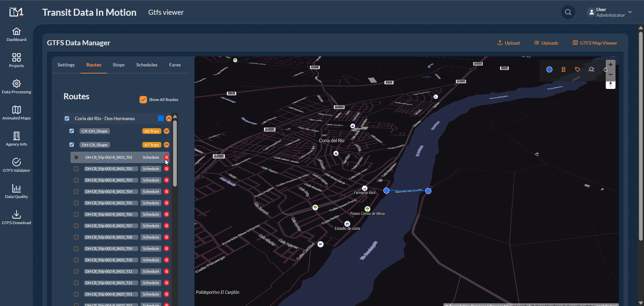
Task: Open GTFS Validator from the sidebar
Action: 16,165
